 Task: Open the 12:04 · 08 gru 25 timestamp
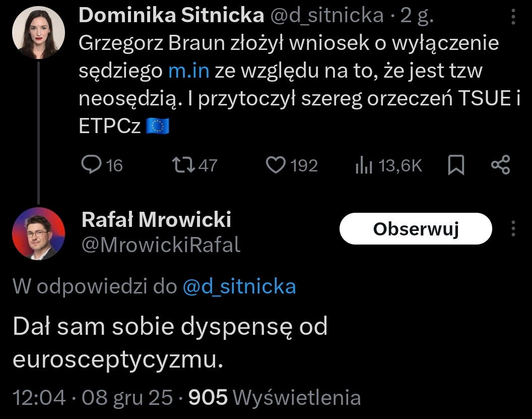(x=93, y=398)
